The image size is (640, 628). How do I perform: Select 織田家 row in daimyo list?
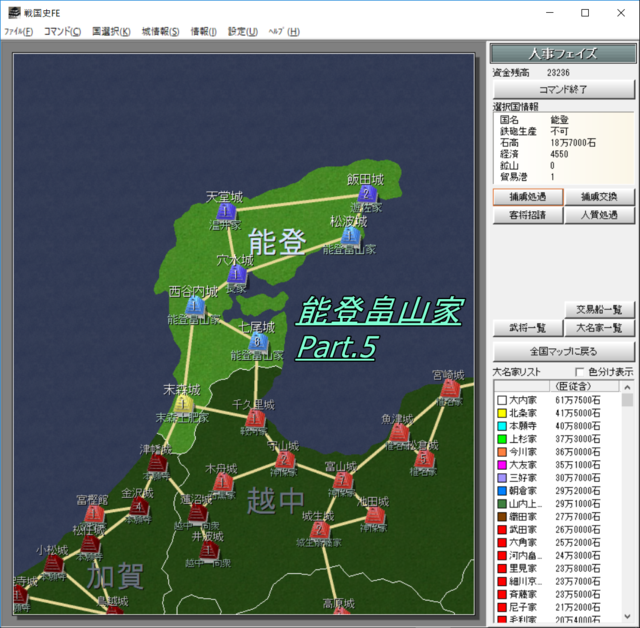pyautogui.click(x=558, y=517)
